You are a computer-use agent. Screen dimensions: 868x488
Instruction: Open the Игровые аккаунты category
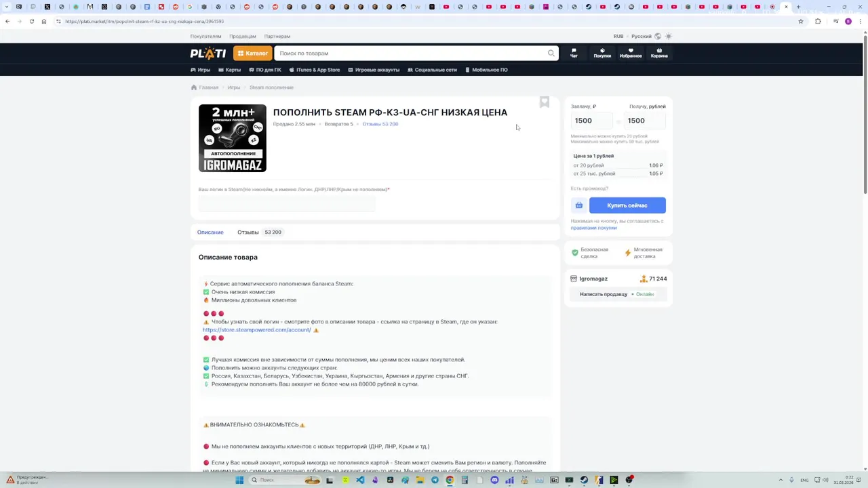tap(374, 70)
